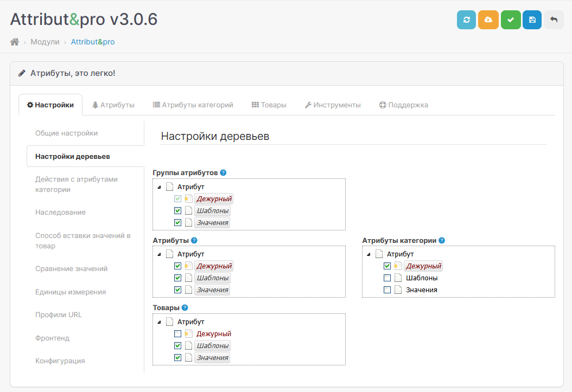Enable Дежурный checkbox in Товары tree
The height and width of the screenshot is (392, 572).
click(x=177, y=334)
